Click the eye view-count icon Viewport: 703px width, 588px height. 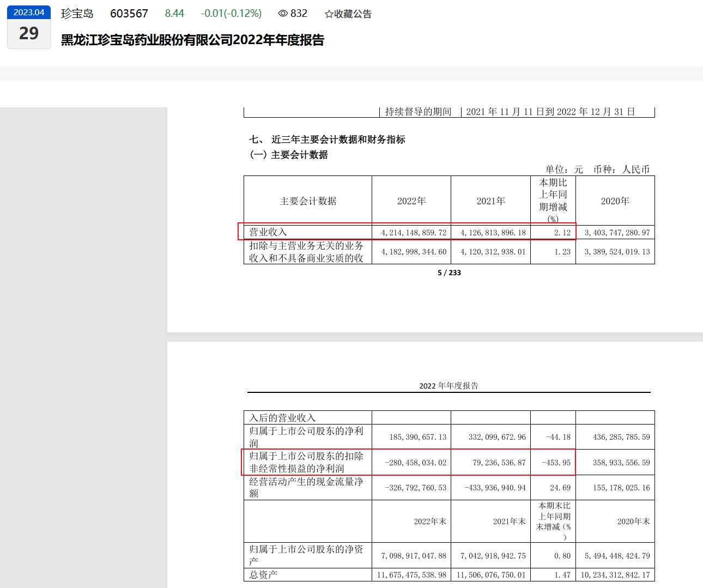(x=283, y=14)
